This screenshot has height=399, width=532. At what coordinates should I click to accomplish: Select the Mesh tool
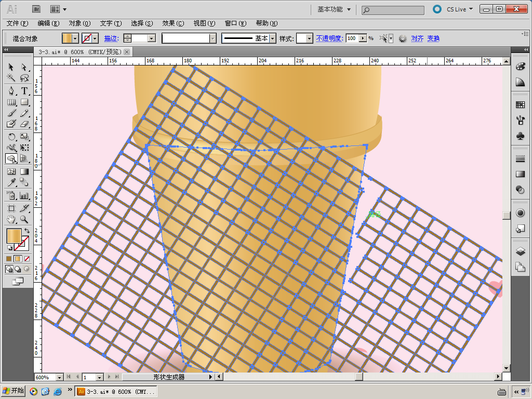(x=11, y=171)
